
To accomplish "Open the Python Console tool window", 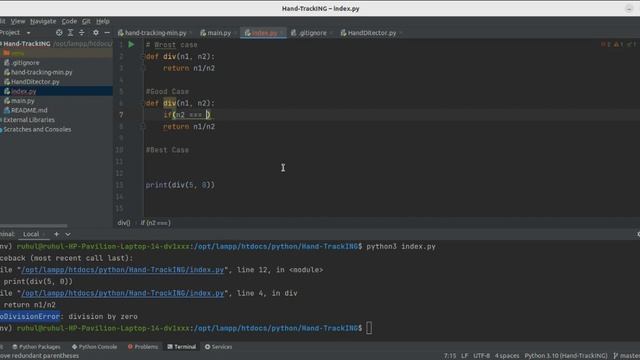I will [94, 347].
